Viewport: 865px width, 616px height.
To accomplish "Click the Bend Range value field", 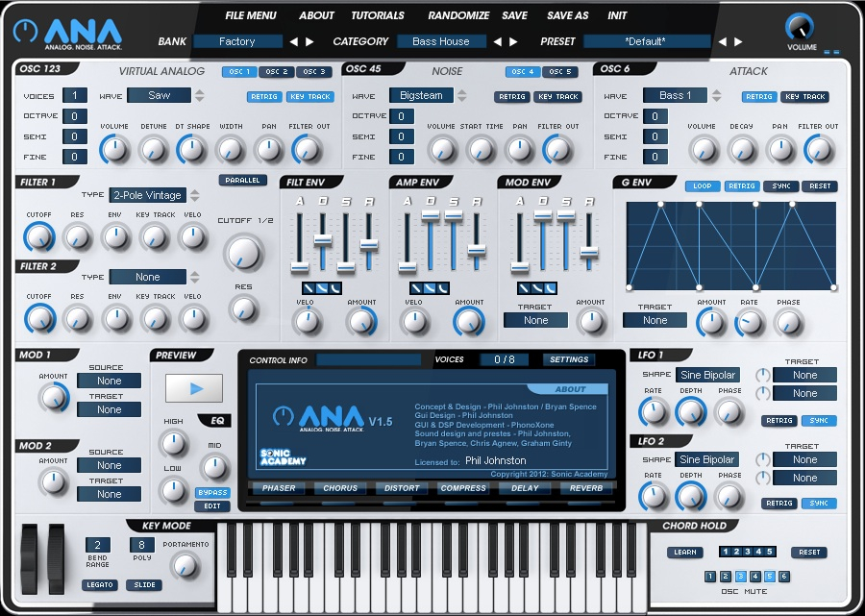I will [x=98, y=545].
